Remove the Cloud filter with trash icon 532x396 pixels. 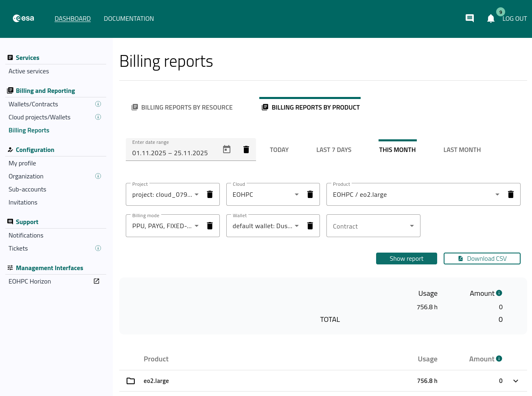click(x=310, y=194)
